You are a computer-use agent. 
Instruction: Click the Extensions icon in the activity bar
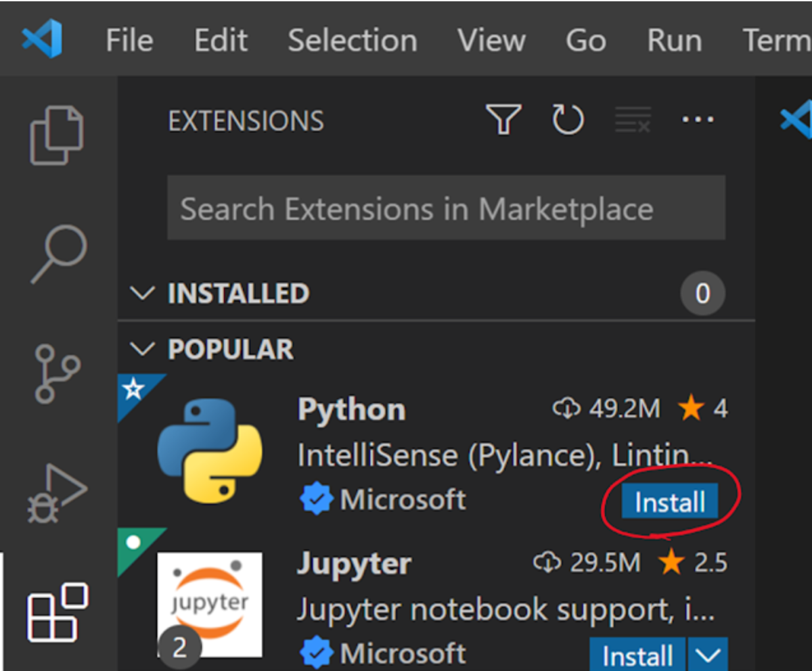tap(57, 613)
